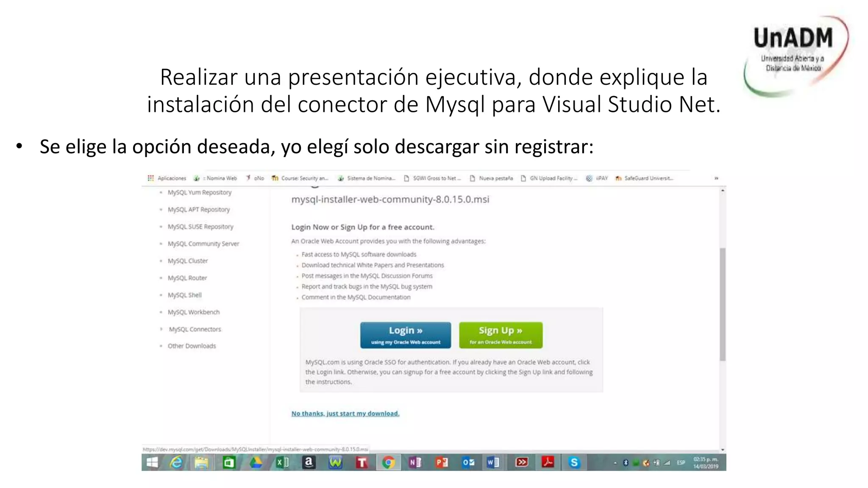Open the oNo bookmark
Viewport: 868px width, 488px height.
[255, 178]
